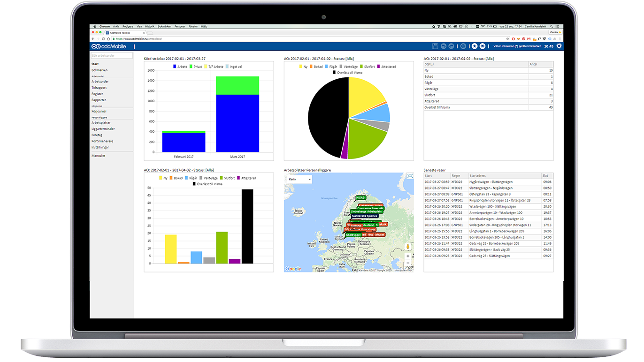Click the Lindesbergs Arbetsplats map marker
Screen dimensions: 644x362
(x=367, y=211)
